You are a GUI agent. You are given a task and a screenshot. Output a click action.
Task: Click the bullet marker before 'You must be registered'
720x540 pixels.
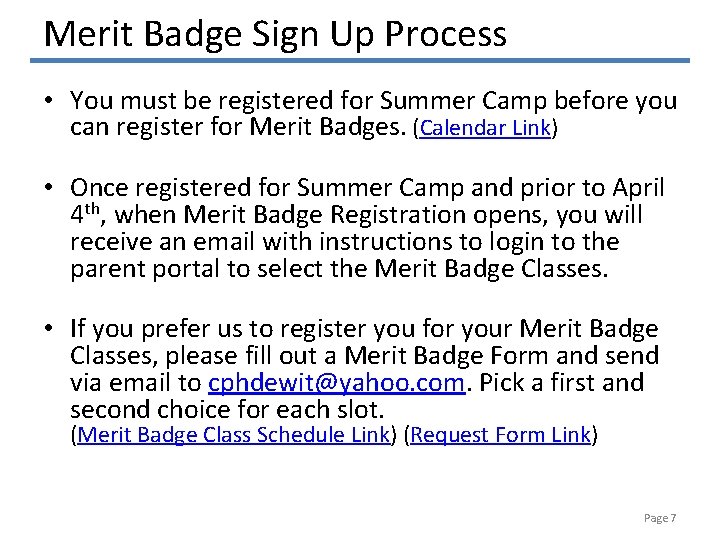(x=49, y=102)
